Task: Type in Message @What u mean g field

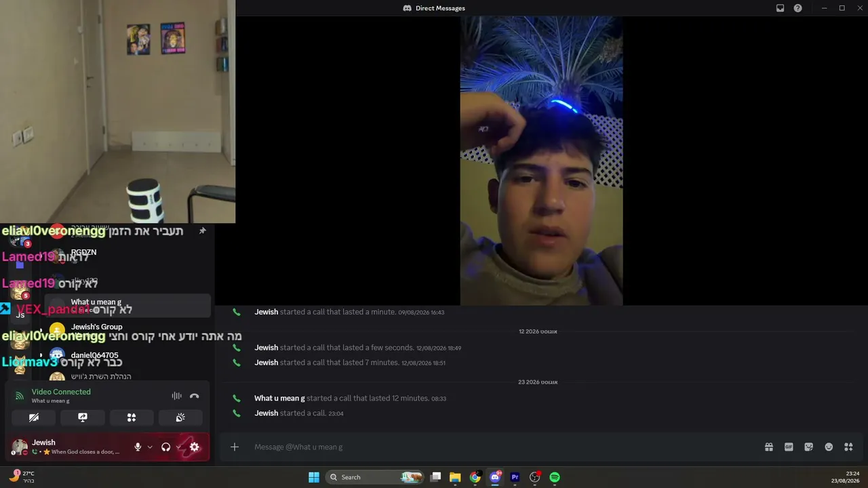Action: coord(502,447)
